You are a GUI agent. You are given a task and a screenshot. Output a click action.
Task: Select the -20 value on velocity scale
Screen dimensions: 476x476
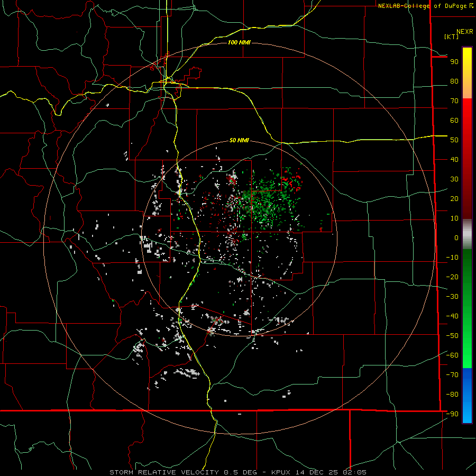pyautogui.click(x=452, y=277)
